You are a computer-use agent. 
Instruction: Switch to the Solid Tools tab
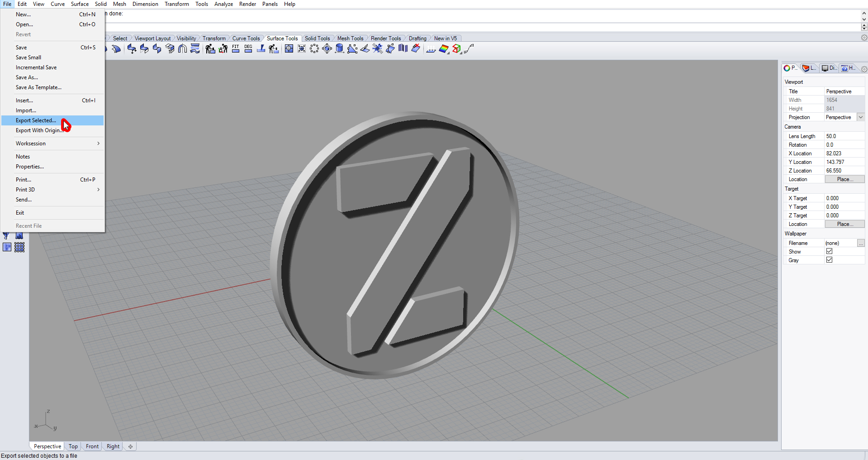coord(317,38)
